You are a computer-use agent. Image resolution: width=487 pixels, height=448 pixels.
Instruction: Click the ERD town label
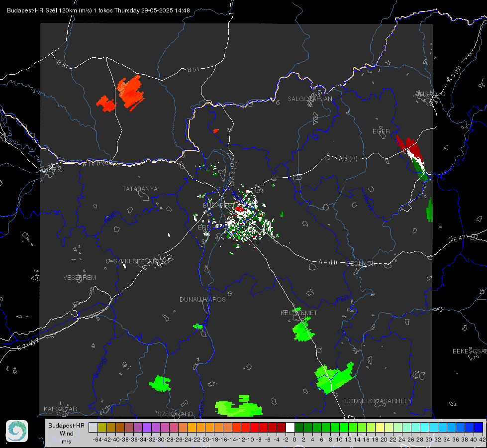[204, 227]
